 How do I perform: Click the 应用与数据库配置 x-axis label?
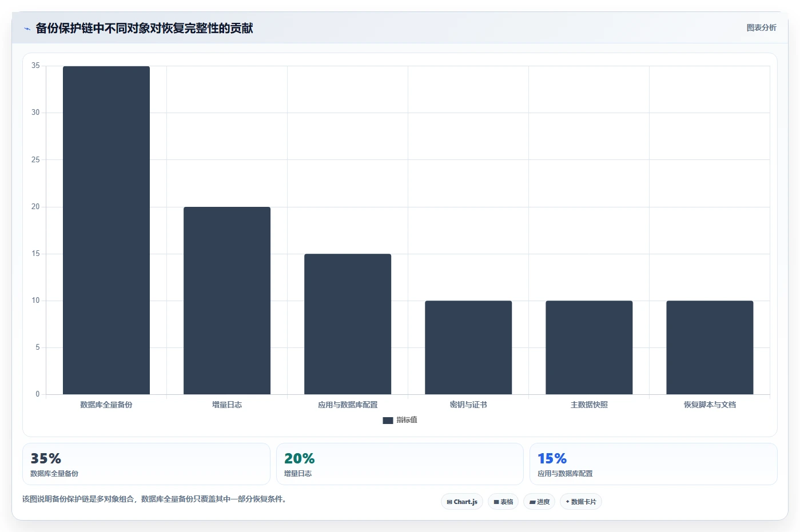(348, 405)
